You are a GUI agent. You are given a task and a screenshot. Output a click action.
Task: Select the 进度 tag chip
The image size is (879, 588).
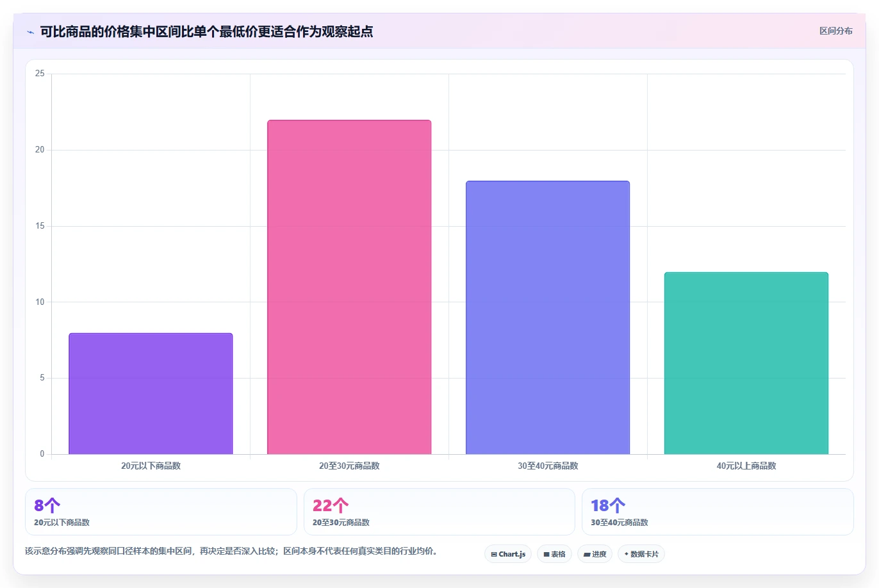(x=595, y=554)
